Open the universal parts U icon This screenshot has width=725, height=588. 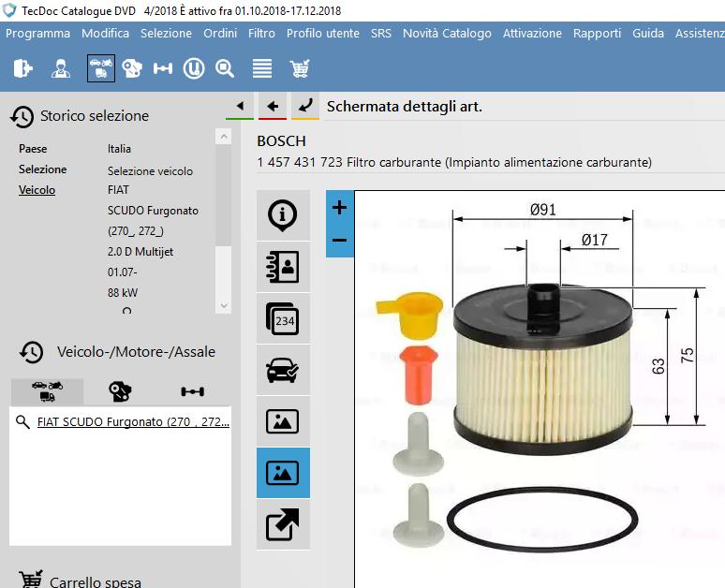[194, 68]
